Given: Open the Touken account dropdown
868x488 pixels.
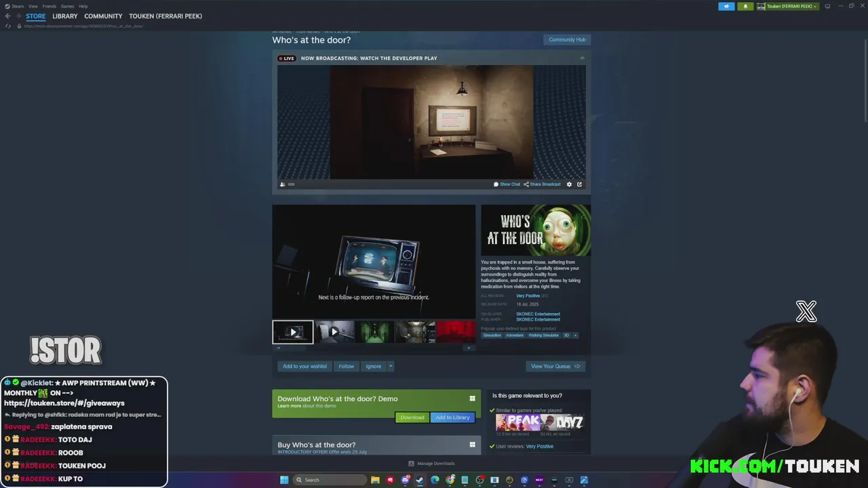Looking at the screenshot, I should [787, 6].
